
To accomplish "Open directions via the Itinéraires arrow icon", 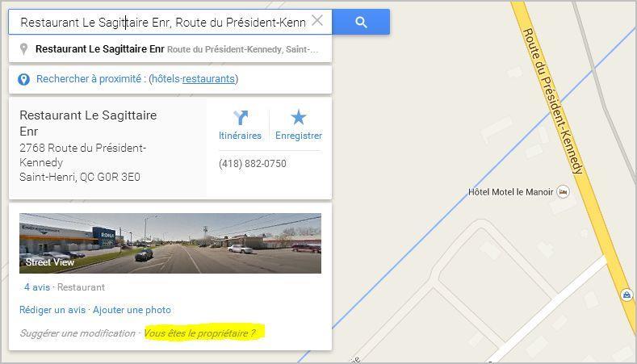I will 240,118.
